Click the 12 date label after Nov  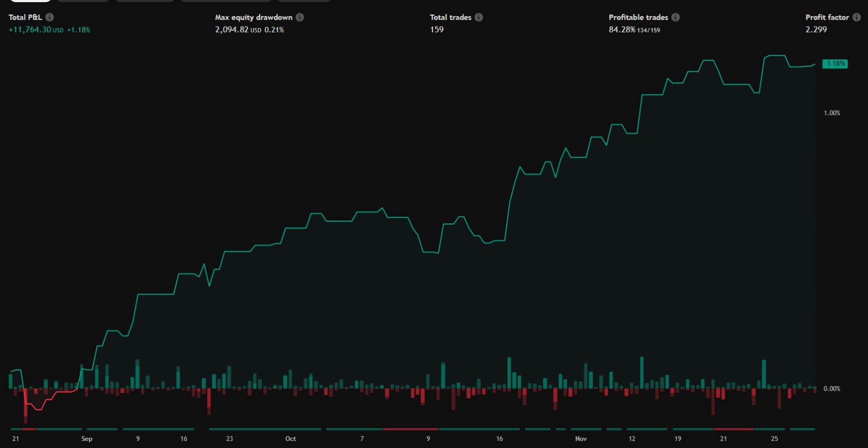coord(632,439)
